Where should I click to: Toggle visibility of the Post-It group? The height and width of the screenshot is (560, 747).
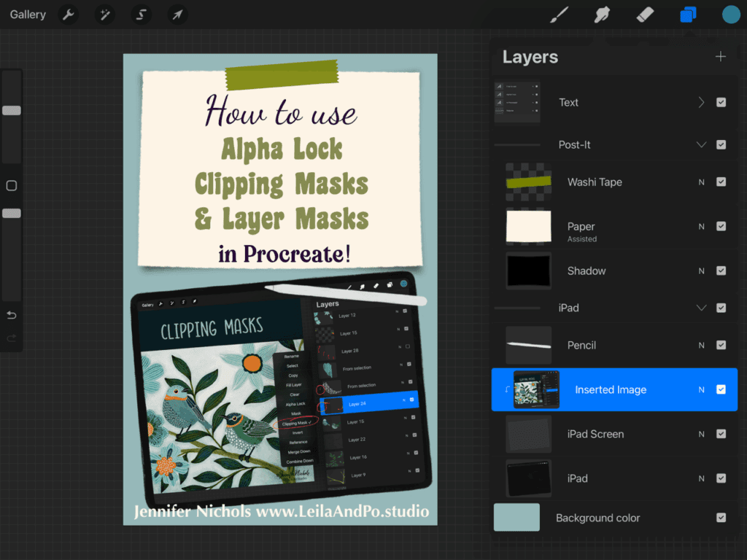(x=721, y=145)
